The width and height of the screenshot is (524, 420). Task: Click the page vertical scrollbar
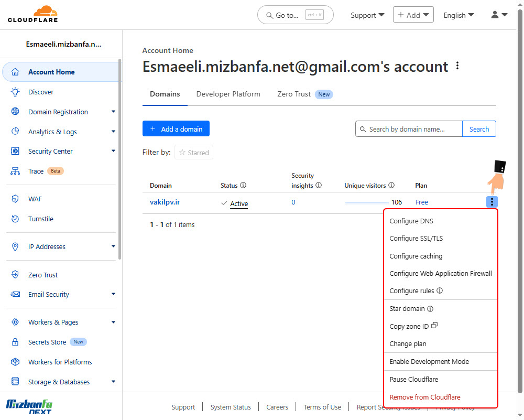tap(520, 201)
